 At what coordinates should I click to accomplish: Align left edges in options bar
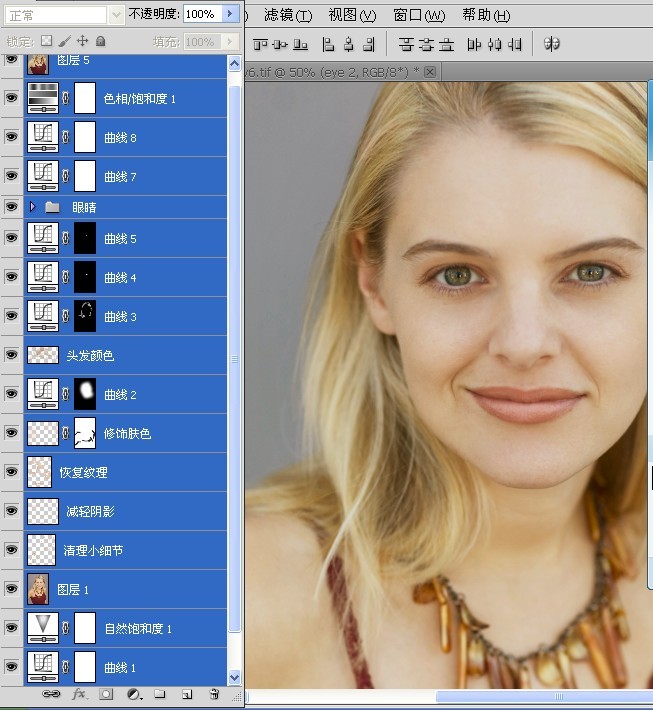[x=328, y=44]
